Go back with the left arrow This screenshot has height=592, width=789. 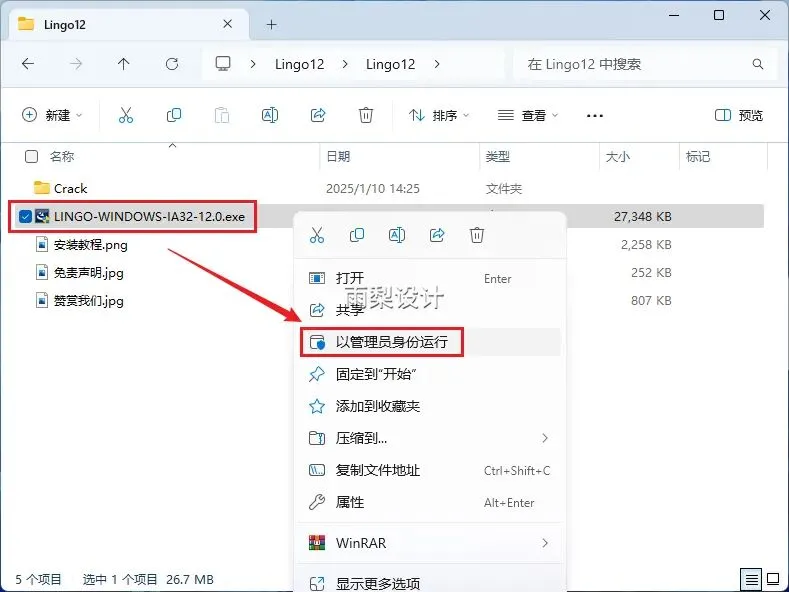point(28,64)
